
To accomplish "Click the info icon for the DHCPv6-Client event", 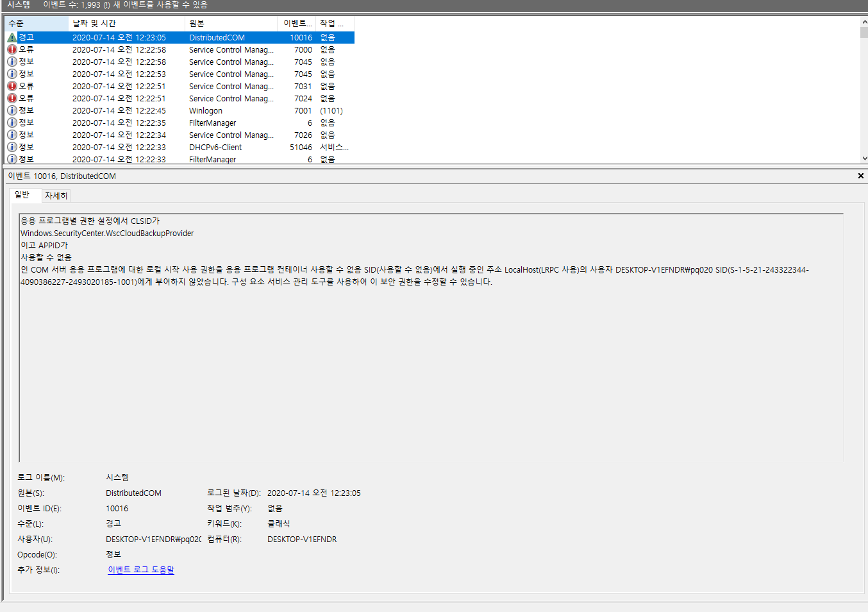I will (12, 148).
